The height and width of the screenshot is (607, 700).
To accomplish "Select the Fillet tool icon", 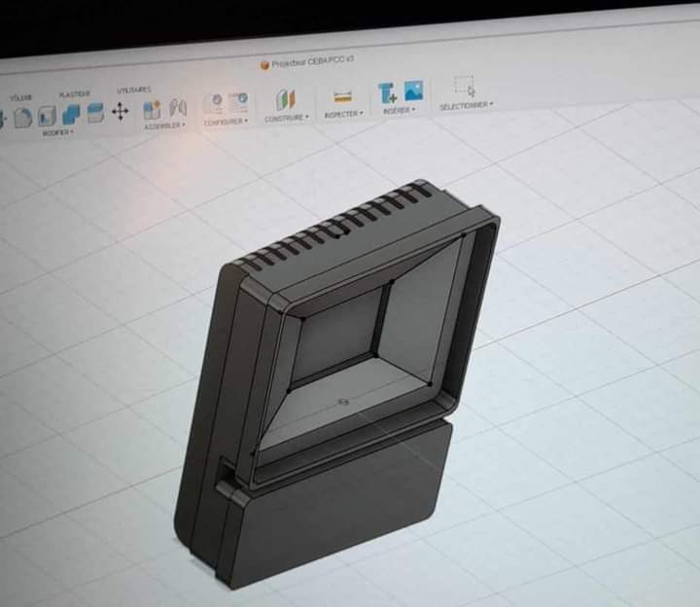I will 23,118.
